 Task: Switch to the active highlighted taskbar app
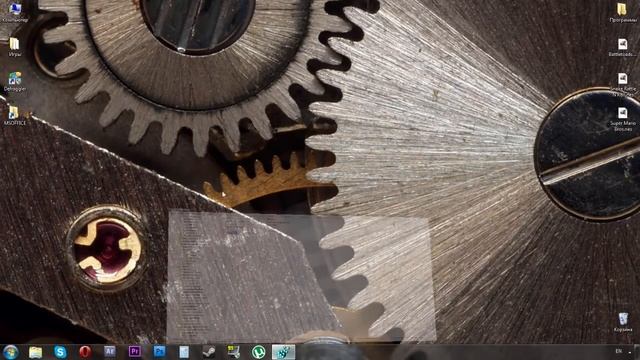283,352
